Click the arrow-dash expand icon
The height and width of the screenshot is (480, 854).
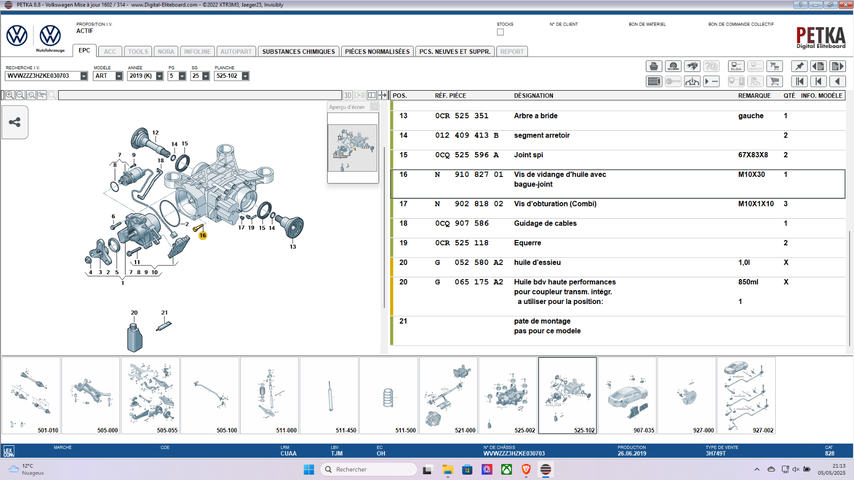click(711, 81)
